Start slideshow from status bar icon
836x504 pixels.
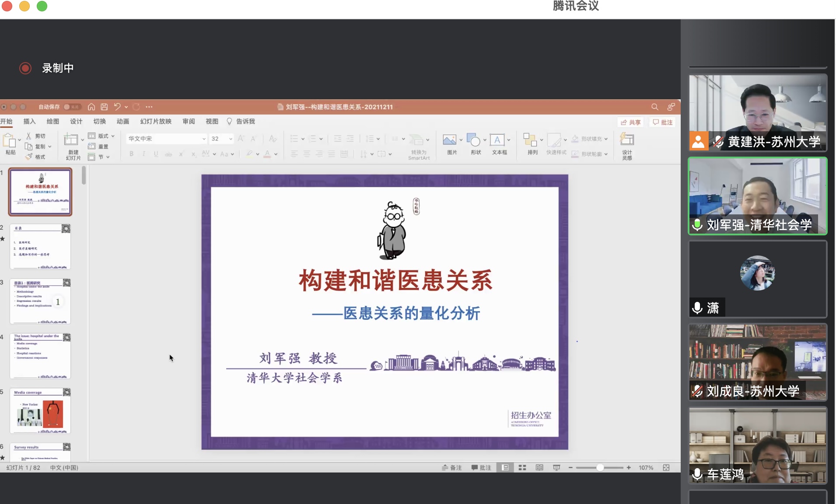(556, 468)
